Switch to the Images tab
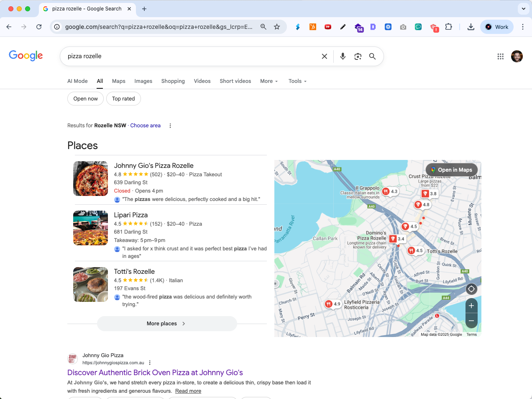 pyautogui.click(x=143, y=81)
